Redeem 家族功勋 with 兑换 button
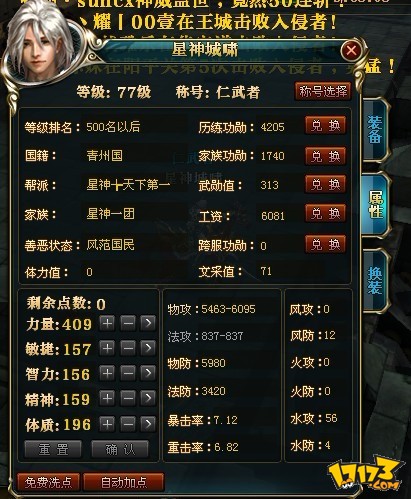This screenshot has width=411, height=499. (x=325, y=156)
